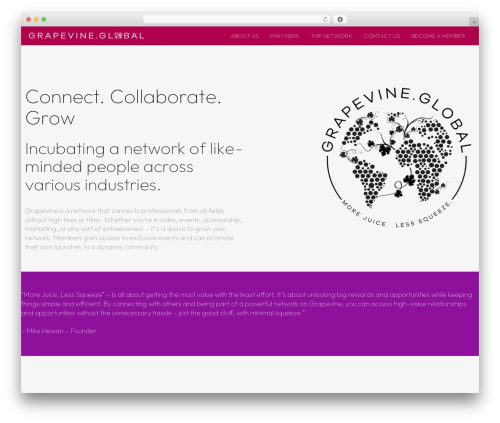Click the yellow minimize window button
Image resolution: width=500 pixels, height=423 pixels.
pyautogui.click(x=36, y=19)
